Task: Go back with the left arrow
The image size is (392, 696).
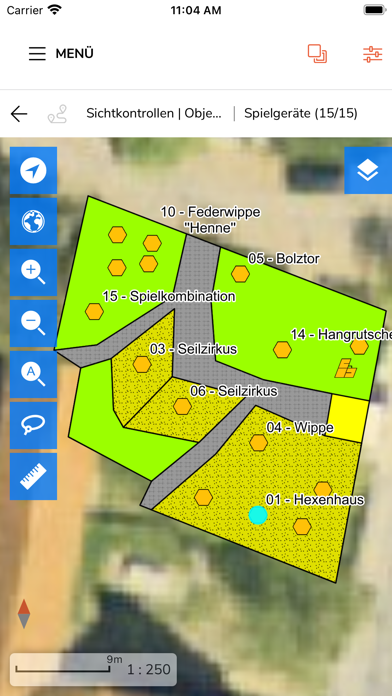Action: (19, 114)
